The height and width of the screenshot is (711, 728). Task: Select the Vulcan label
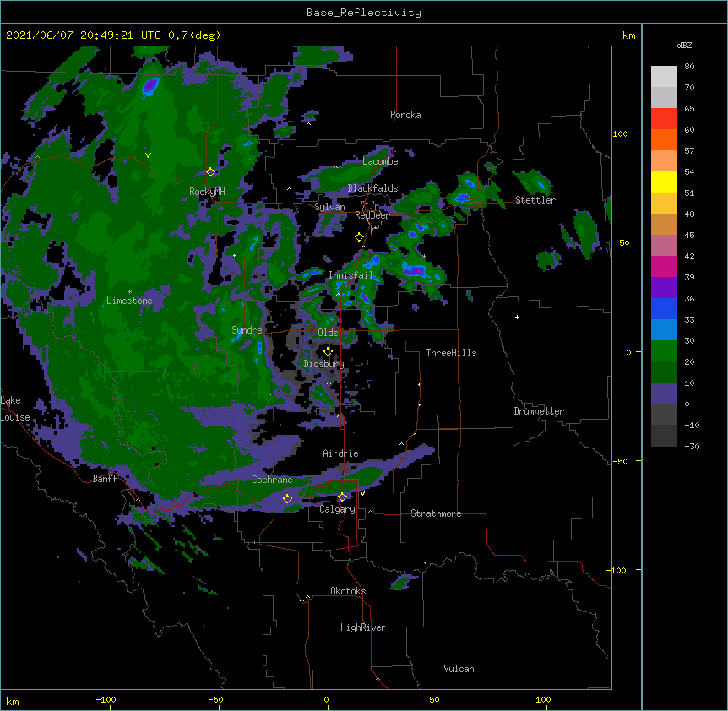(459, 669)
